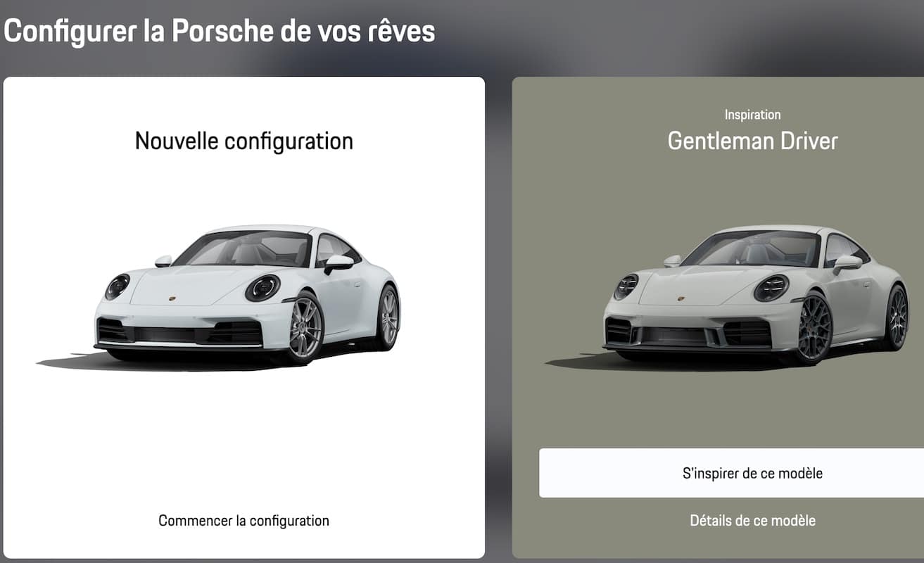Click the front bumper grille of white Porsche
The height and width of the screenshot is (563, 924).
[181, 332]
